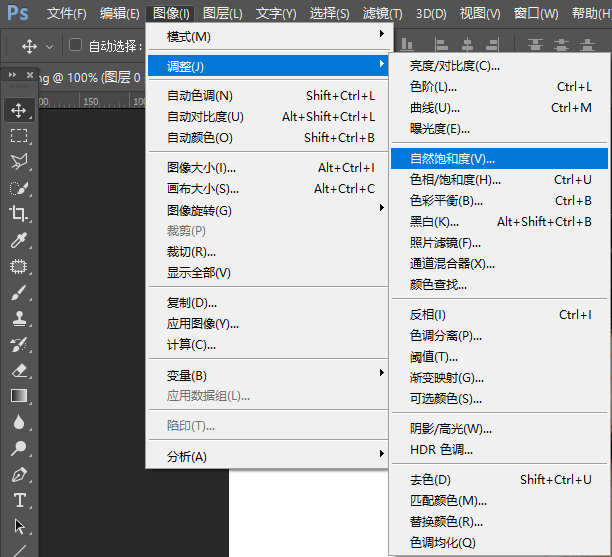Open the 文字(Y) menu

coord(276,14)
